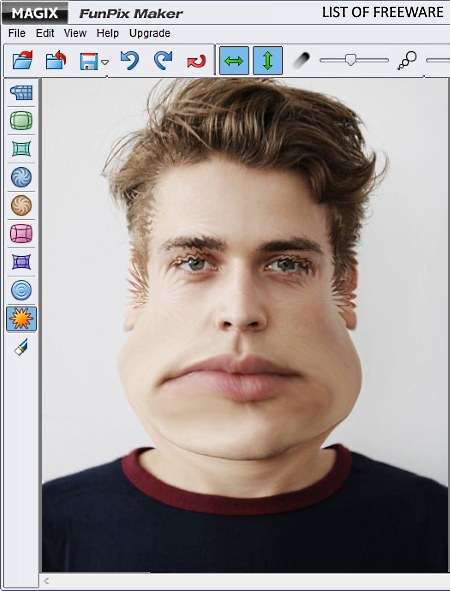Screen dimensions: 450x591
Task: Save the picture with the floppy disk icon
Action: pyautogui.click(x=89, y=61)
